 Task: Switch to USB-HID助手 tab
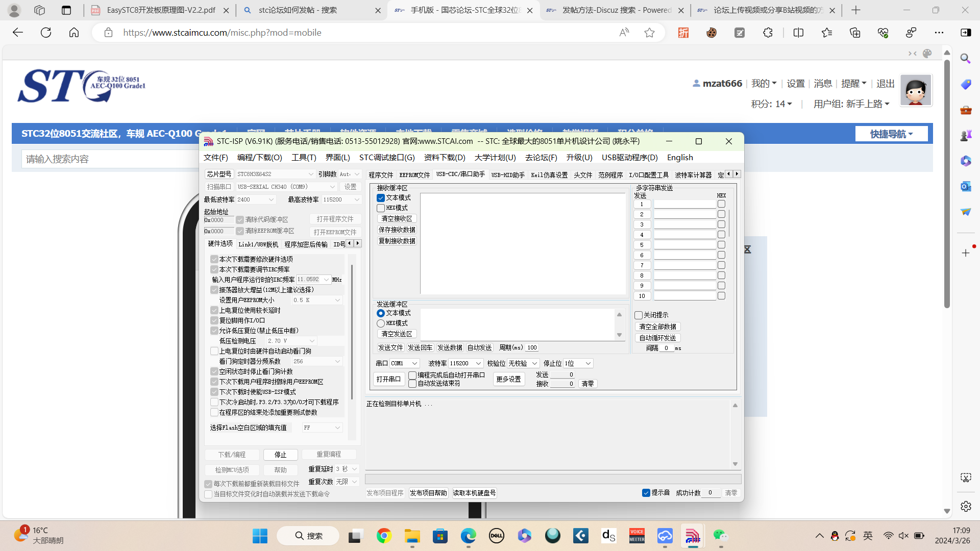click(508, 175)
